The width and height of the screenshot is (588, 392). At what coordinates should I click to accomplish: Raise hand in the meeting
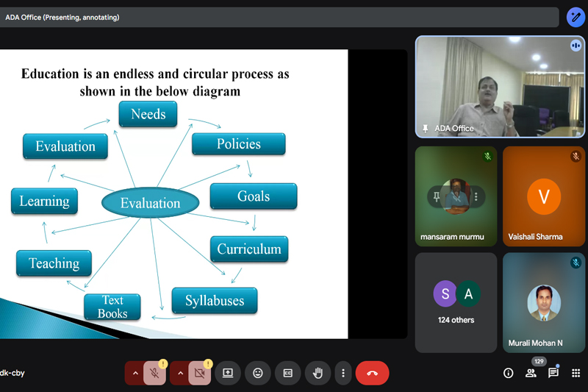318,373
